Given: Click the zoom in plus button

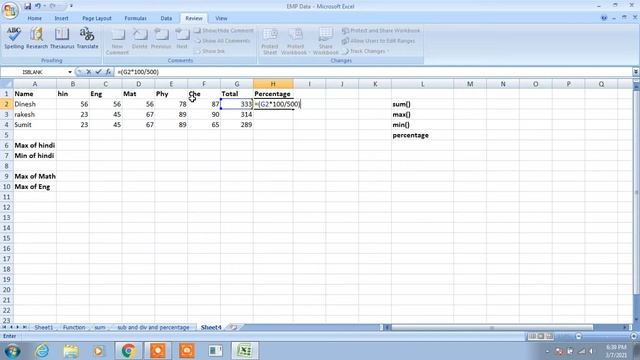Looking at the screenshot, I should [x=634, y=336].
